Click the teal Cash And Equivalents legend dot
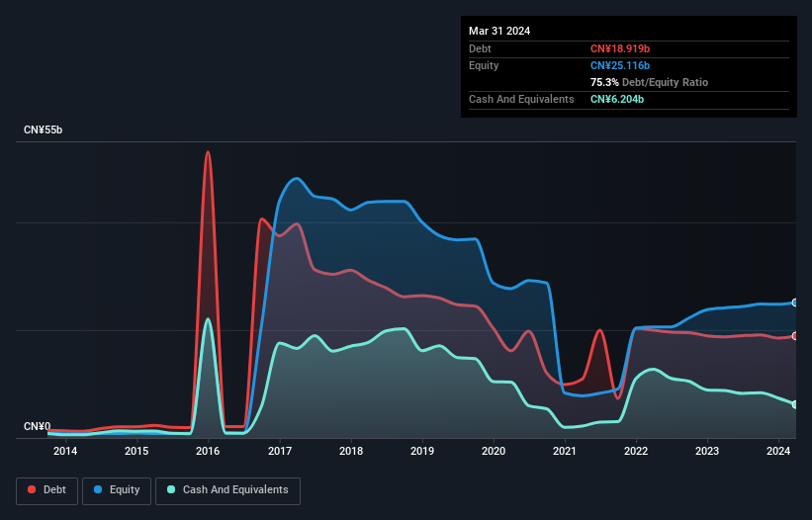 (171, 489)
